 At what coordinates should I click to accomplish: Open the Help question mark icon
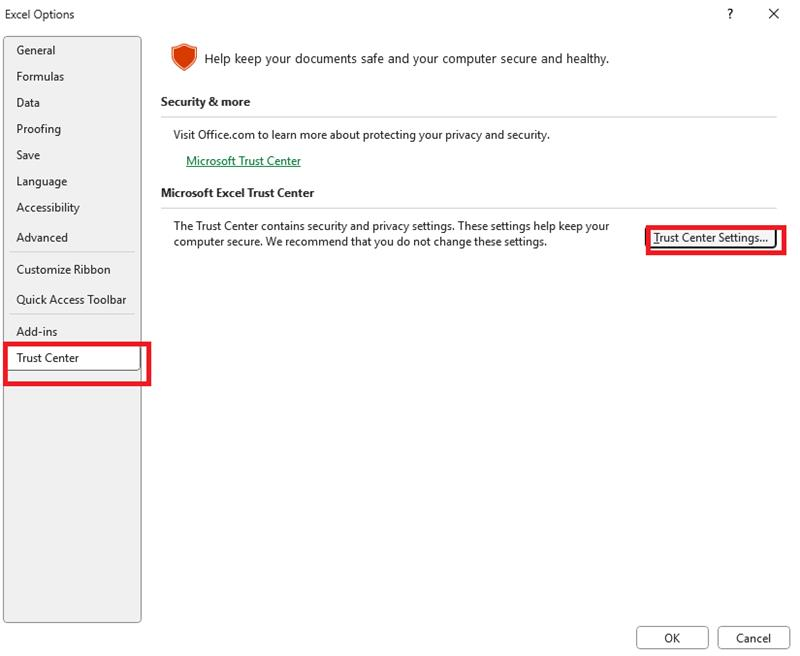730,14
